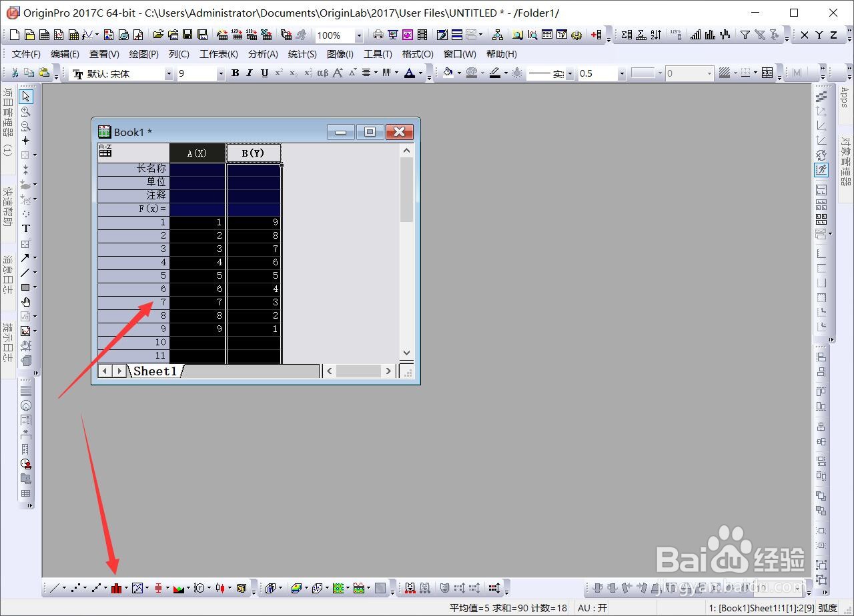Image resolution: width=854 pixels, height=616 pixels.
Task: Open the font size dropdown showing 9
Action: click(221, 74)
